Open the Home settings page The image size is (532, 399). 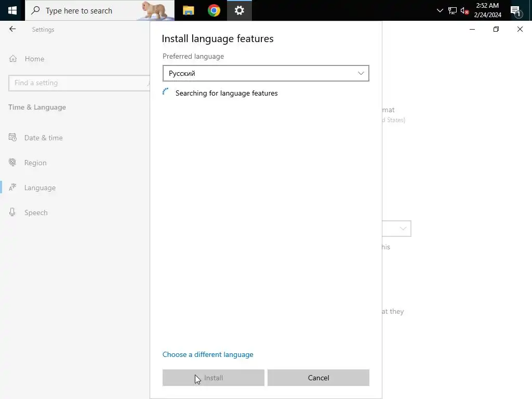tap(34, 59)
